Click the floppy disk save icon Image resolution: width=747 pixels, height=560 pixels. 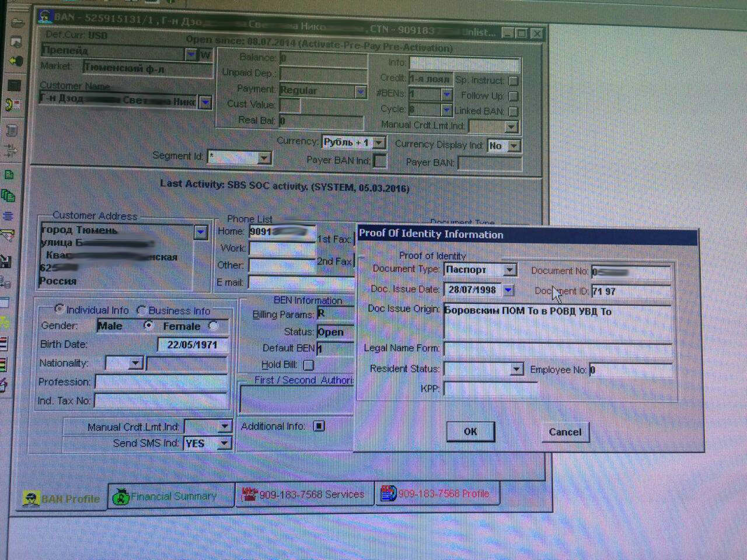click(6, 261)
